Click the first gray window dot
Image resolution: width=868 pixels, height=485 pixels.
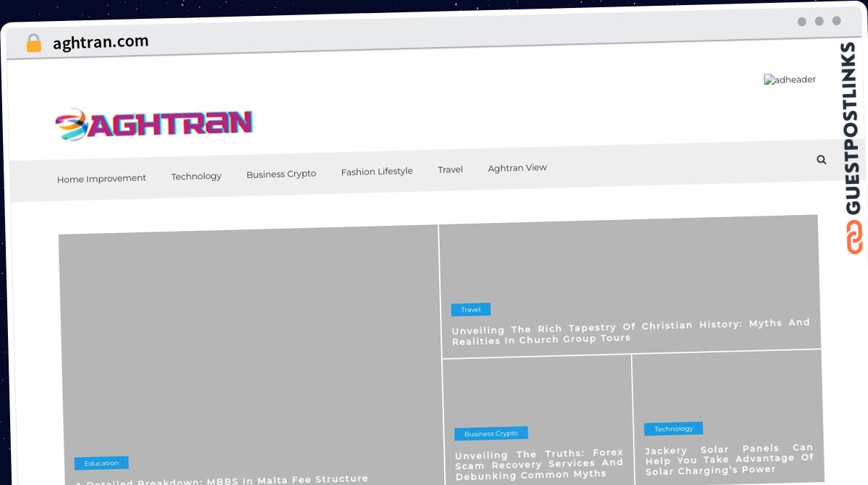point(801,21)
